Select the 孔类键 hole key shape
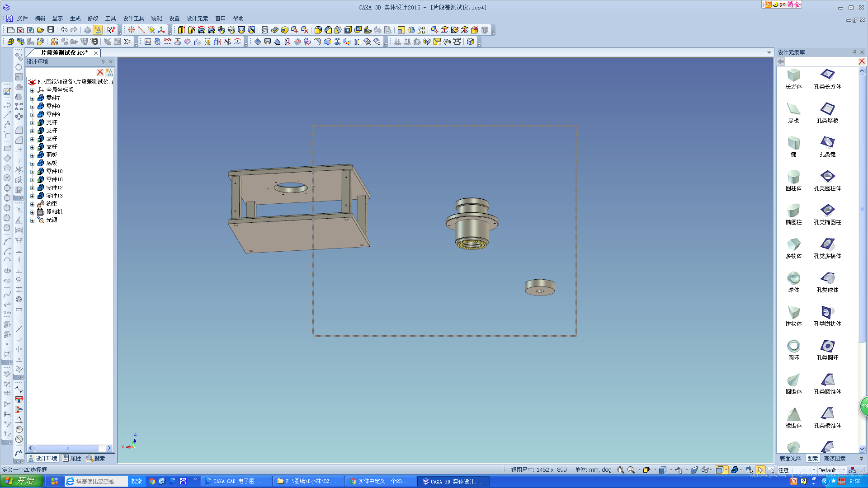 click(x=827, y=147)
